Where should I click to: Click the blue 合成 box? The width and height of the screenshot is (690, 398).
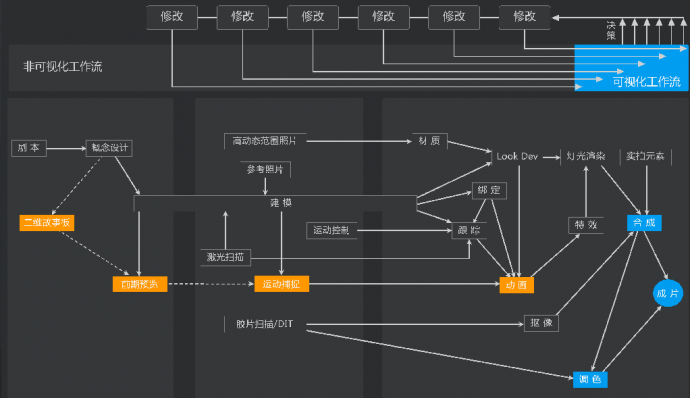point(644,223)
